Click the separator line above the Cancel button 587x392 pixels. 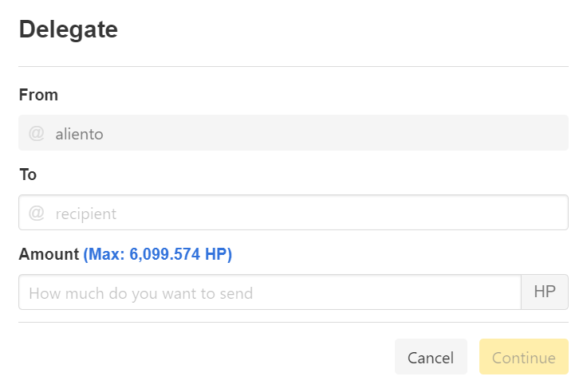pos(293,322)
